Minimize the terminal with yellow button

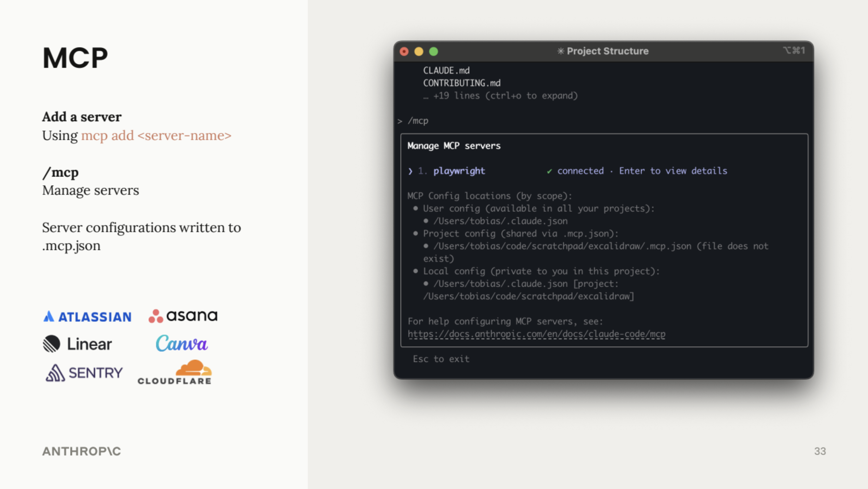(x=419, y=51)
